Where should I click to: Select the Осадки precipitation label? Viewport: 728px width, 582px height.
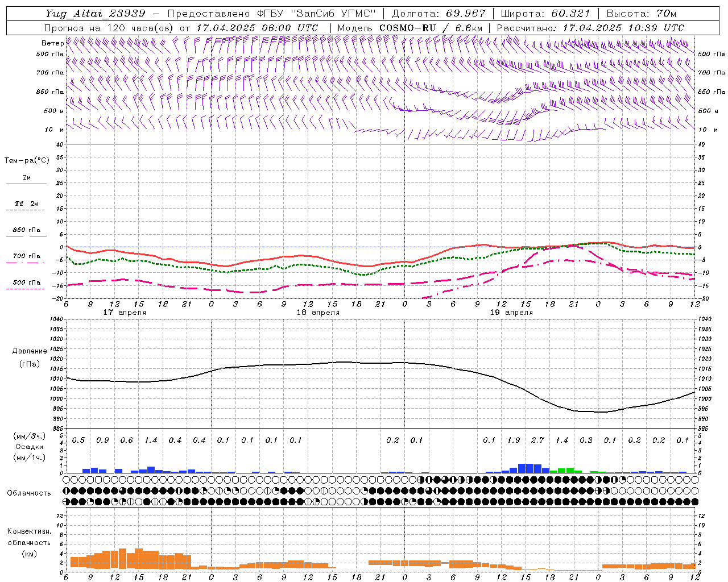30,447
